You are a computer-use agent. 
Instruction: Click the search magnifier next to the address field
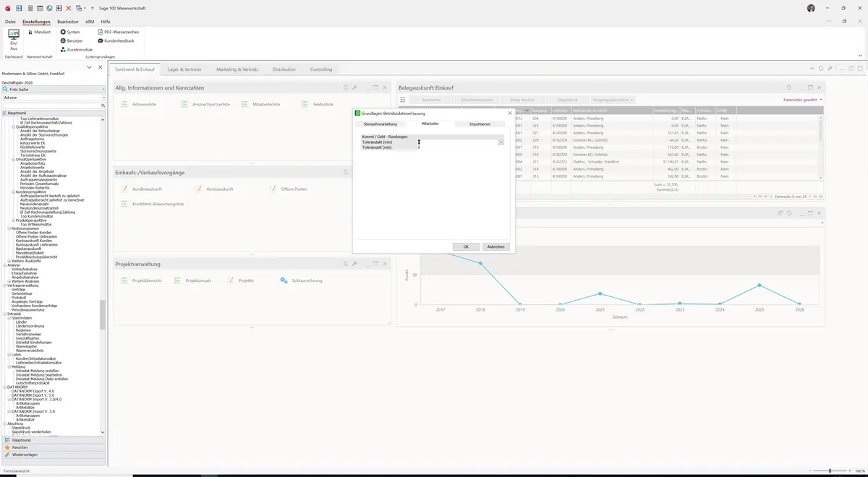click(103, 104)
